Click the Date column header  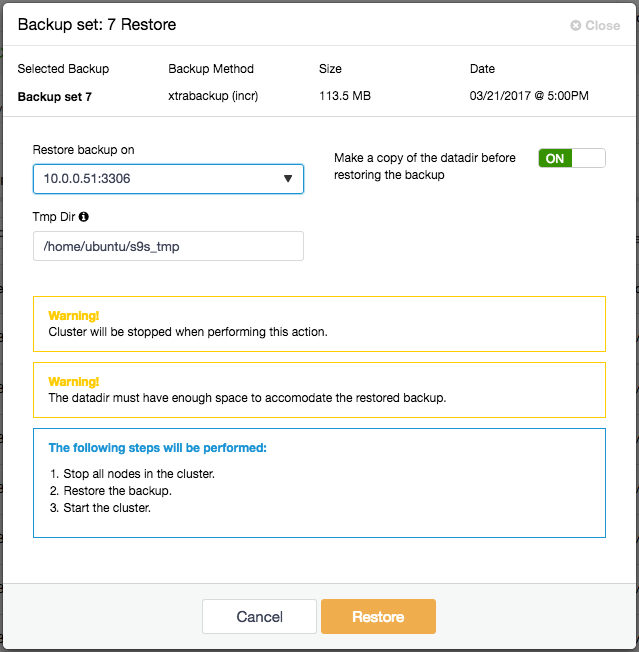482,69
